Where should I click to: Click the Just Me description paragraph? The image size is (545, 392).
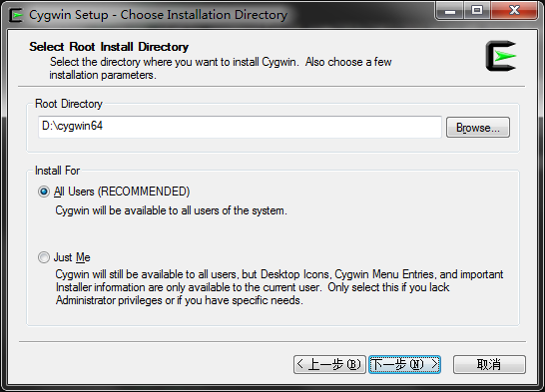279,287
